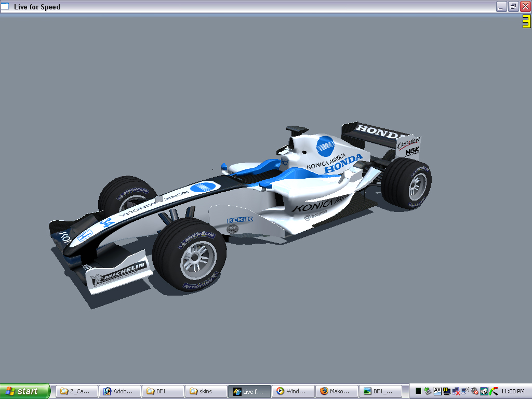Click the wireless network connection tray icon
The height and width of the screenshot is (399, 532).
coord(465,391)
